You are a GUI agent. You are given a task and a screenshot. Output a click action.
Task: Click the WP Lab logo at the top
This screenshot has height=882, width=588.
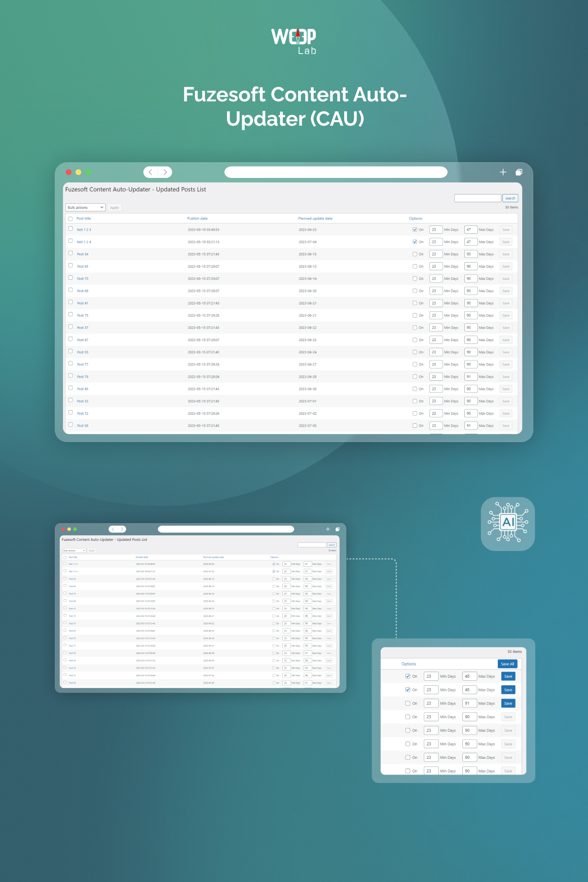(294, 41)
